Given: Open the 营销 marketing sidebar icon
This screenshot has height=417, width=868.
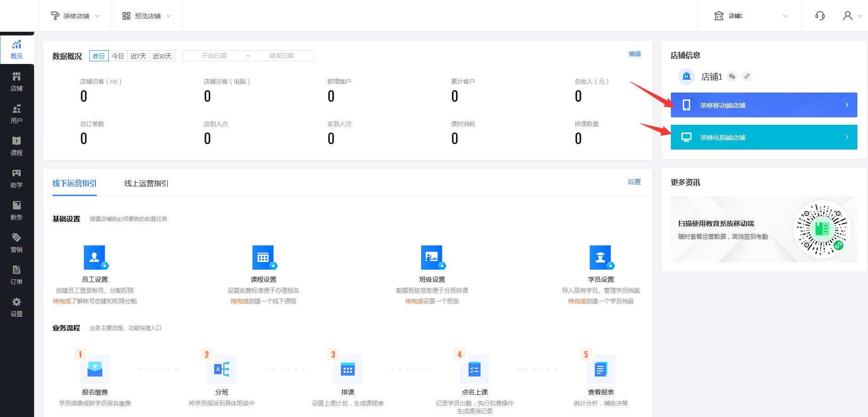Looking at the screenshot, I should pyautogui.click(x=17, y=243).
